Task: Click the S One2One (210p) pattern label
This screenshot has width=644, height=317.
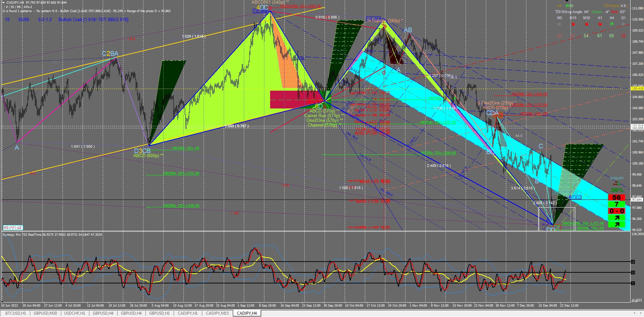Action: pos(497,103)
